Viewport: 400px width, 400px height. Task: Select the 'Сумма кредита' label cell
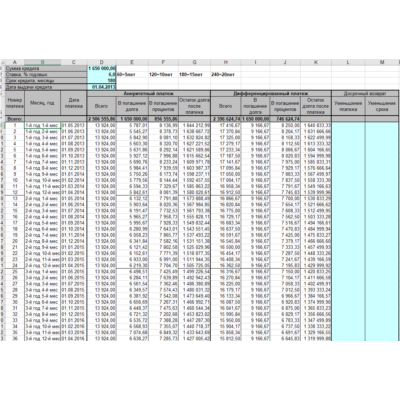click(x=46, y=68)
